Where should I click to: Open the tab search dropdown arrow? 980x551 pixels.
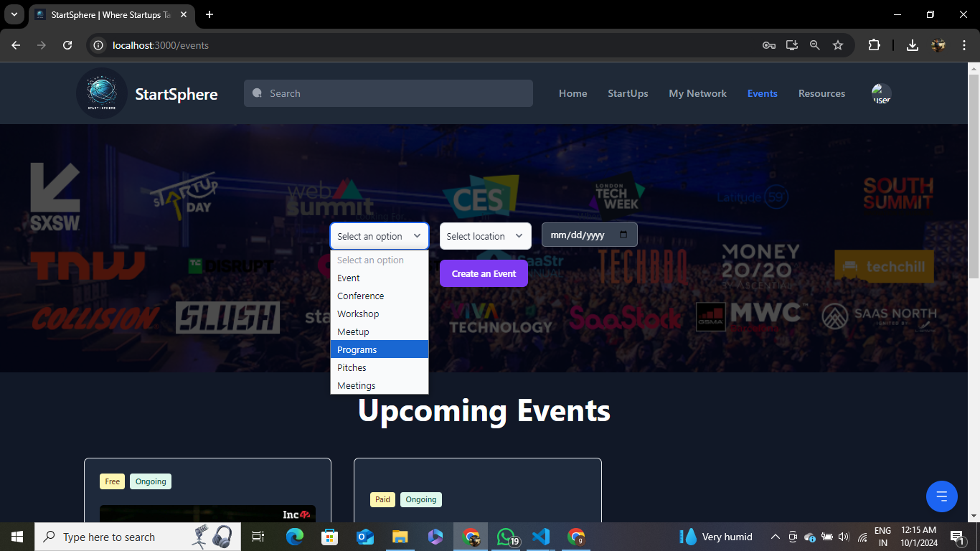(x=14, y=14)
